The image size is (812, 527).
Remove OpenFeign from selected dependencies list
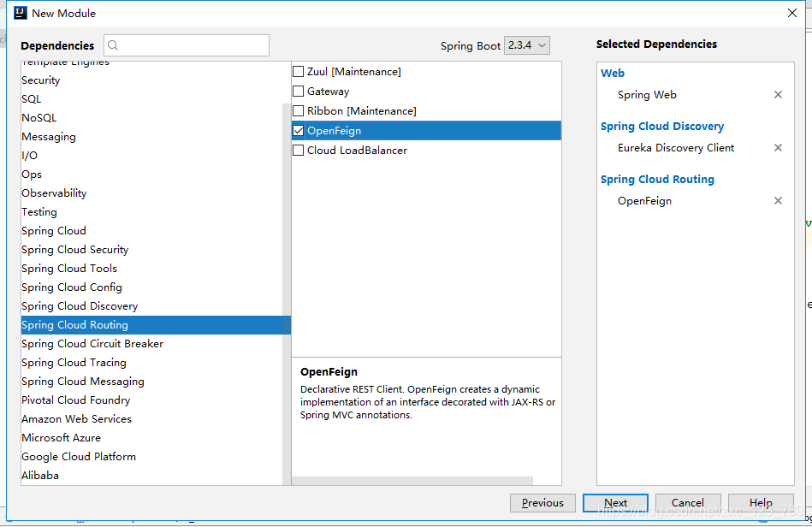click(x=778, y=201)
